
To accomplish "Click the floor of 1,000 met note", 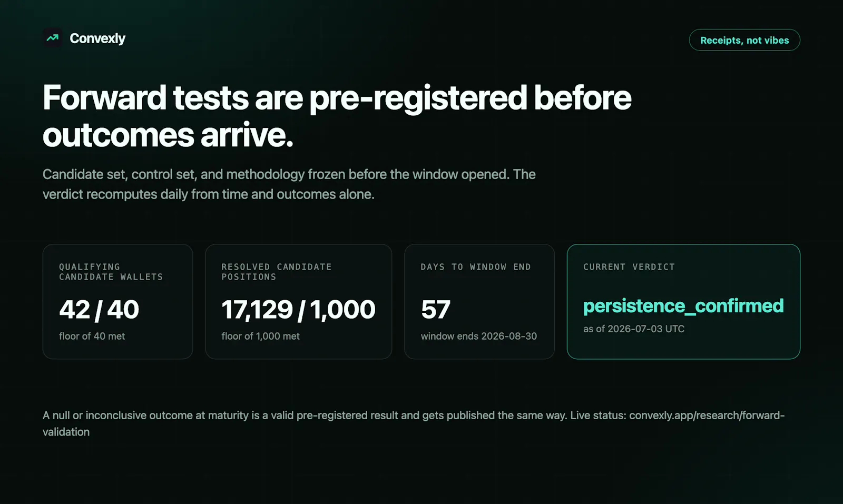I will click(260, 336).
